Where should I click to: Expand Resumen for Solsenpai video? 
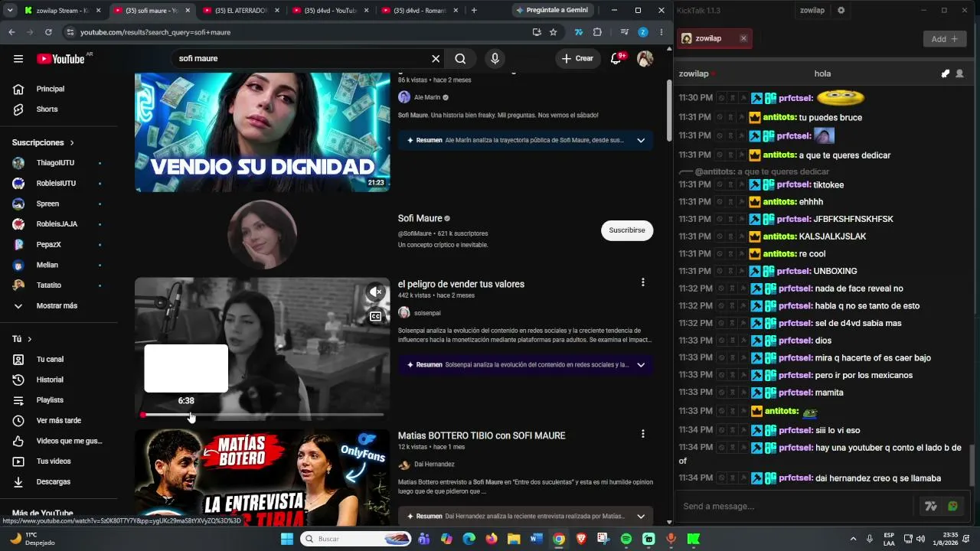tap(641, 364)
